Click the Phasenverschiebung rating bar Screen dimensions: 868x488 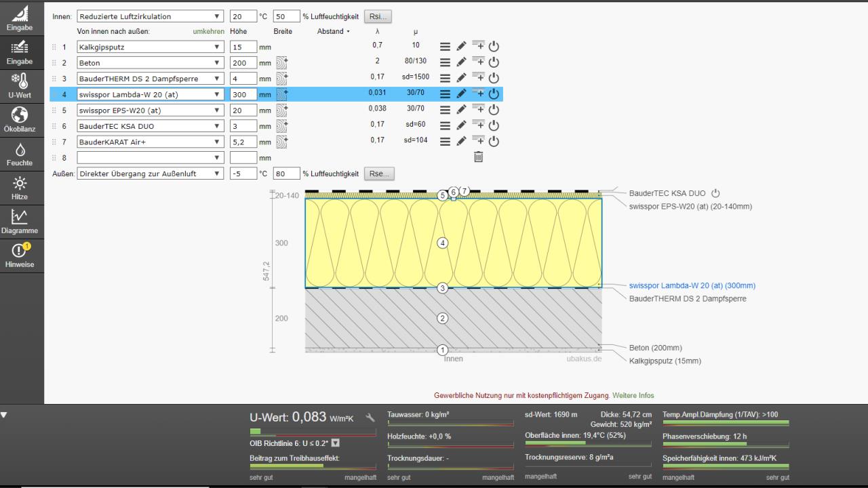pyautogui.click(x=726, y=446)
